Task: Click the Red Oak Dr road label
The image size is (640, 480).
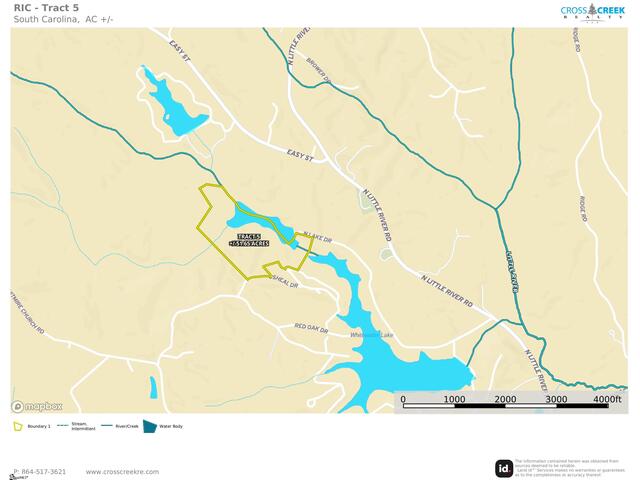Action: click(x=311, y=328)
